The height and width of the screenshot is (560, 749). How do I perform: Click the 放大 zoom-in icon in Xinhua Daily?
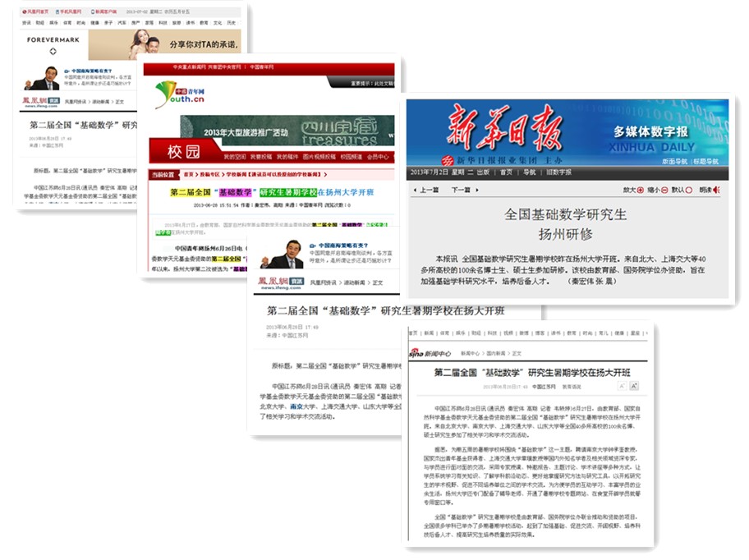pos(640,190)
